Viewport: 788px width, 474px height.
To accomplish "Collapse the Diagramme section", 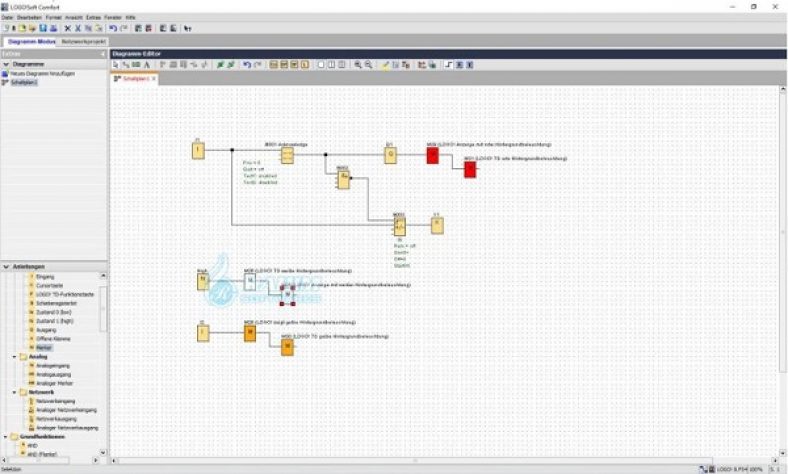I will [x=7, y=64].
